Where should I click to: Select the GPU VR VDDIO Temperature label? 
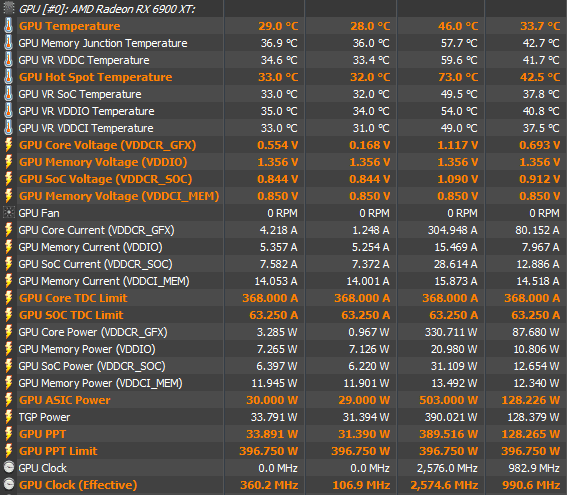[x=86, y=111]
